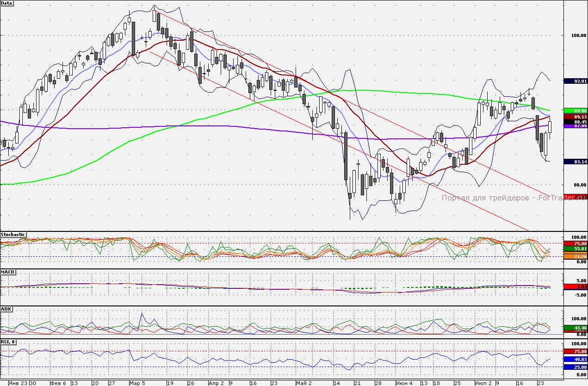Click the green 55.01 Stochastic value tag

[x=576, y=249]
